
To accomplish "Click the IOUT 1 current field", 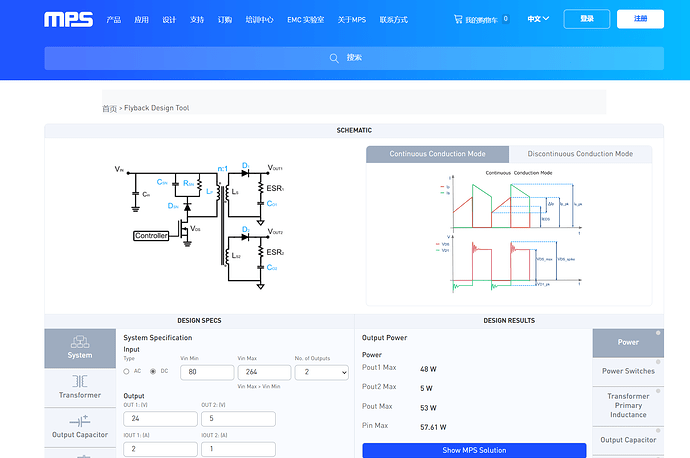I will point(160,449).
